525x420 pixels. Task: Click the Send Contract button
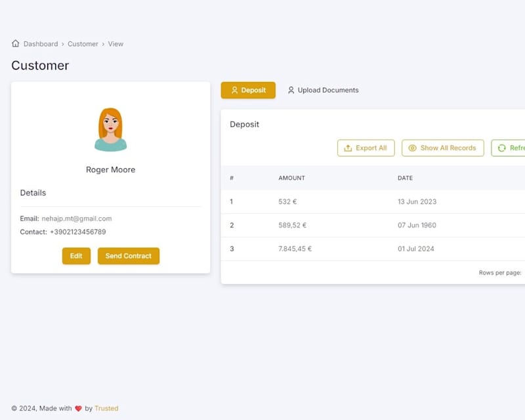(129, 256)
